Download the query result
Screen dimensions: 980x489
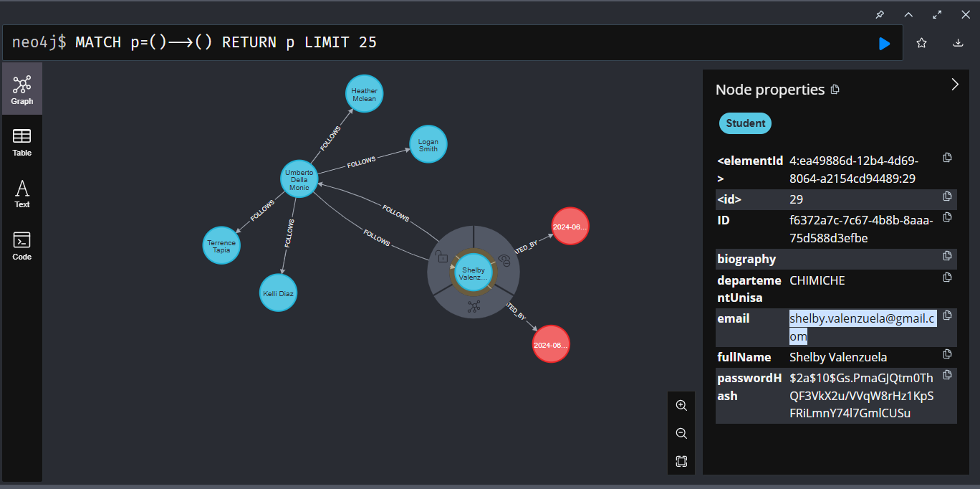pos(958,43)
